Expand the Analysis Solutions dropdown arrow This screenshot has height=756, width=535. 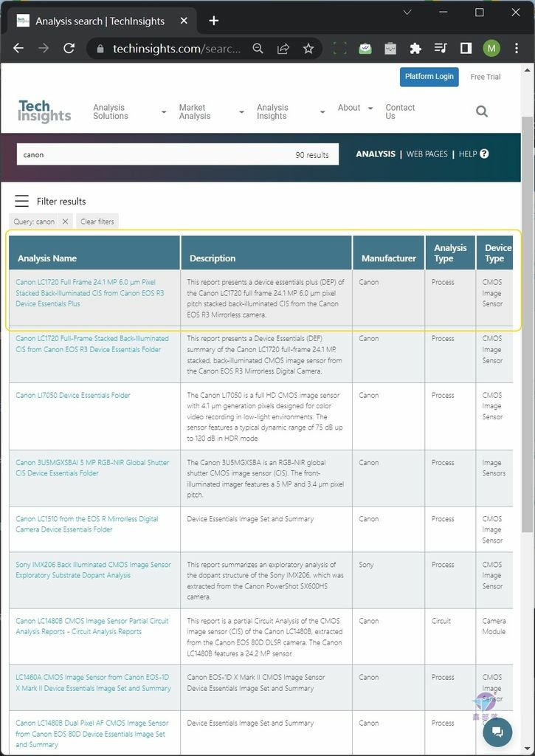[x=164, y=112]
